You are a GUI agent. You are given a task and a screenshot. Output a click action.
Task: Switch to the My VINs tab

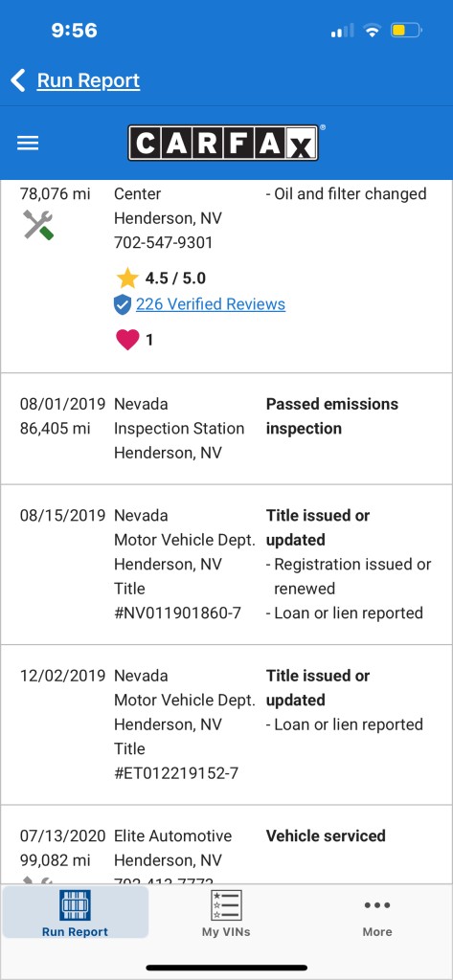pos(226,913)
